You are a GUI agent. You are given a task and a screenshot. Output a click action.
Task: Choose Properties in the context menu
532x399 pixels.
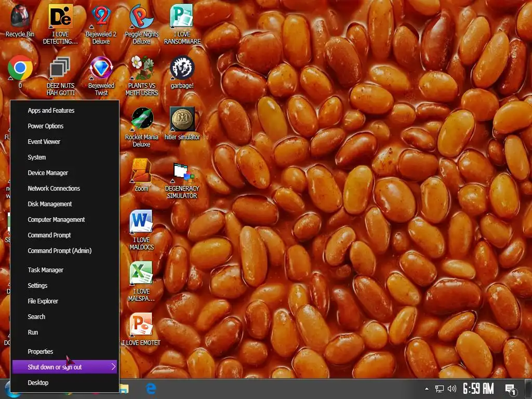[x=65, y=352]
